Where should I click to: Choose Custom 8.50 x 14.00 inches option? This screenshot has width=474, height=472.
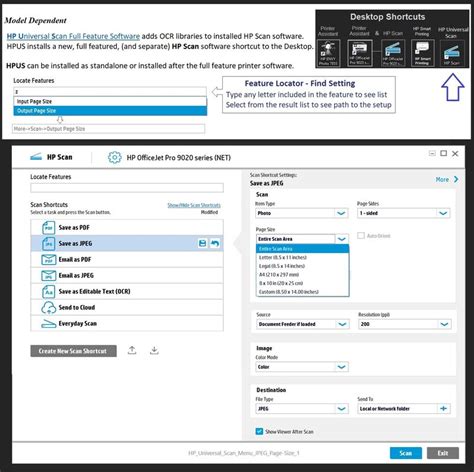coord(302,292)
